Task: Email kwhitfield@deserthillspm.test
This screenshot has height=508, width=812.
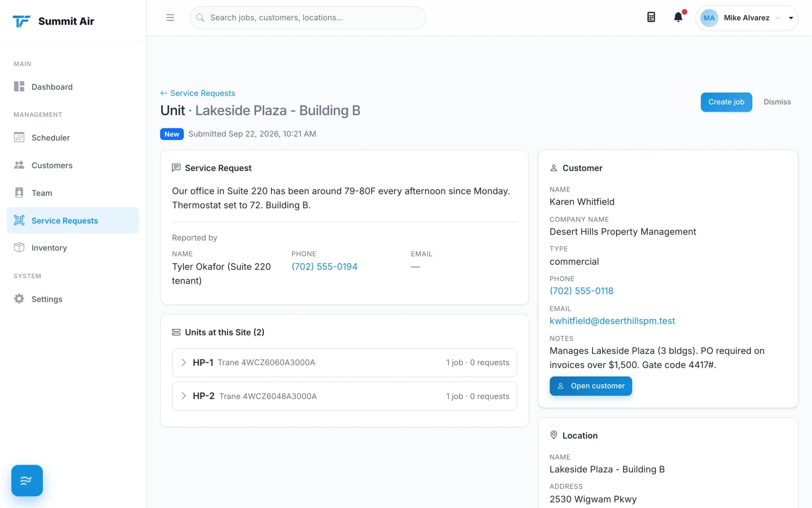Action: pyautogui.click(x=612, y=321)
